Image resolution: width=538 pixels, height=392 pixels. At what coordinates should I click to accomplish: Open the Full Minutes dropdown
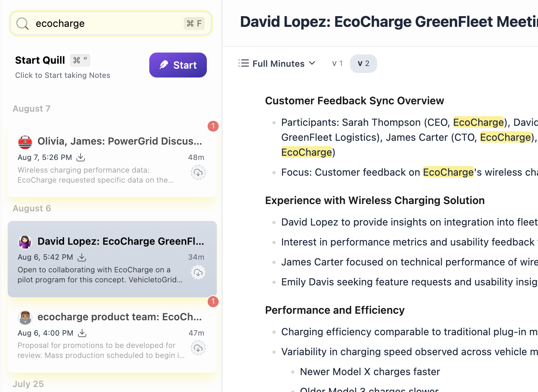[284, 64]
